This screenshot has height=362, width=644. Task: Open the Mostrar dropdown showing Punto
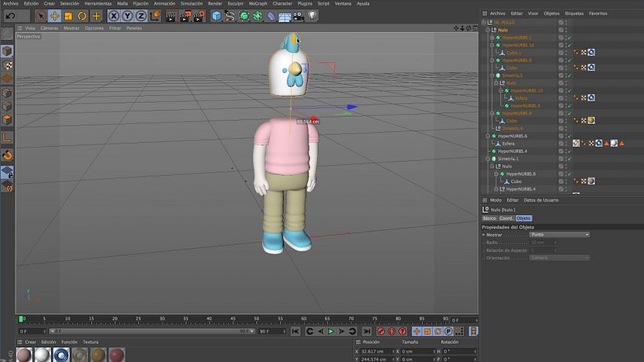[559, 235]
